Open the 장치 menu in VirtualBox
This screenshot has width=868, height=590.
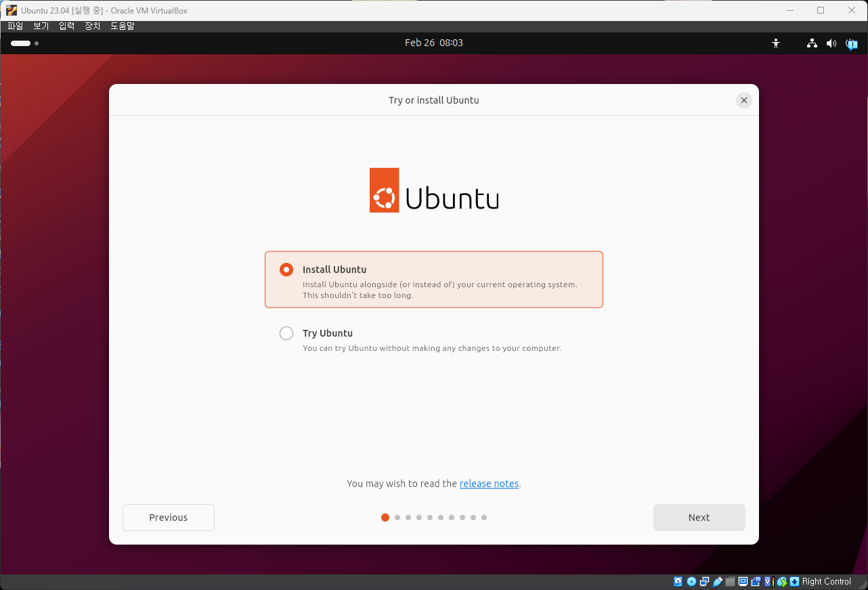[x=93, y=26]
